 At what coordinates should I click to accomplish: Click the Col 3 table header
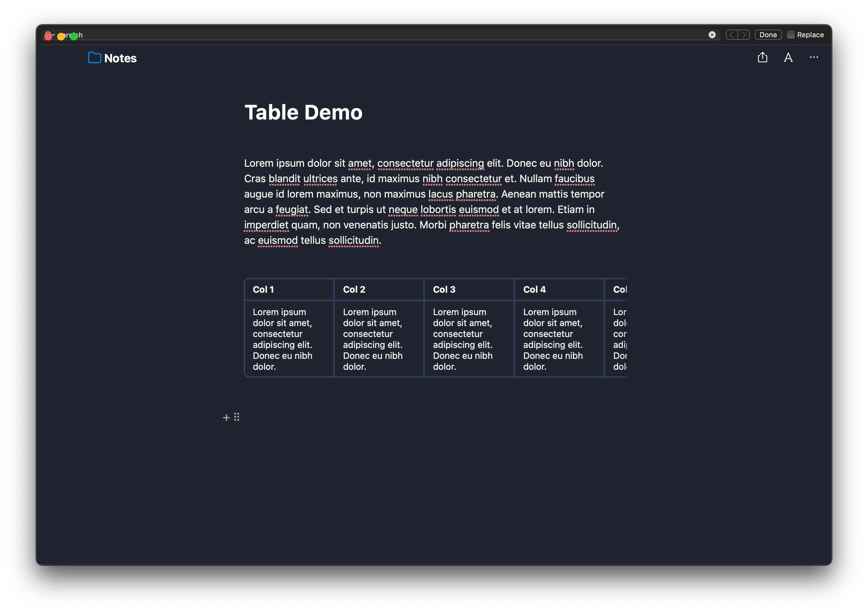pos(444,289)
